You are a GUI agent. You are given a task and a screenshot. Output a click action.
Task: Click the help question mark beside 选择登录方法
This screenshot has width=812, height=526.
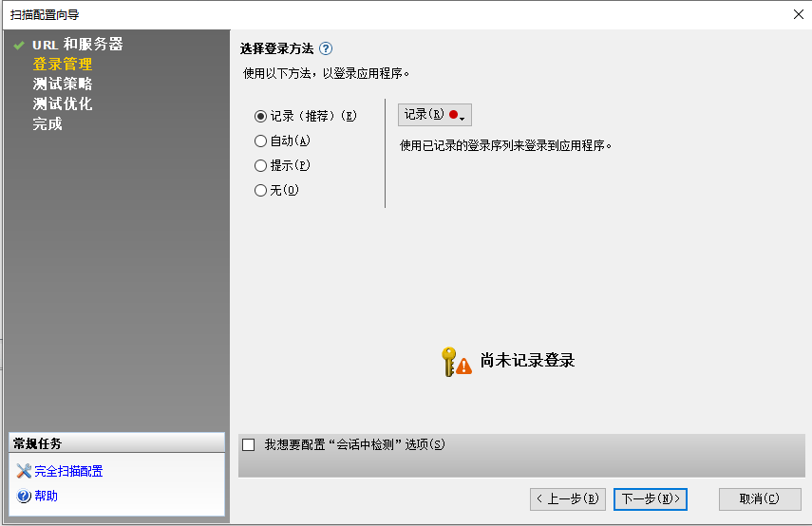point(326,48)
